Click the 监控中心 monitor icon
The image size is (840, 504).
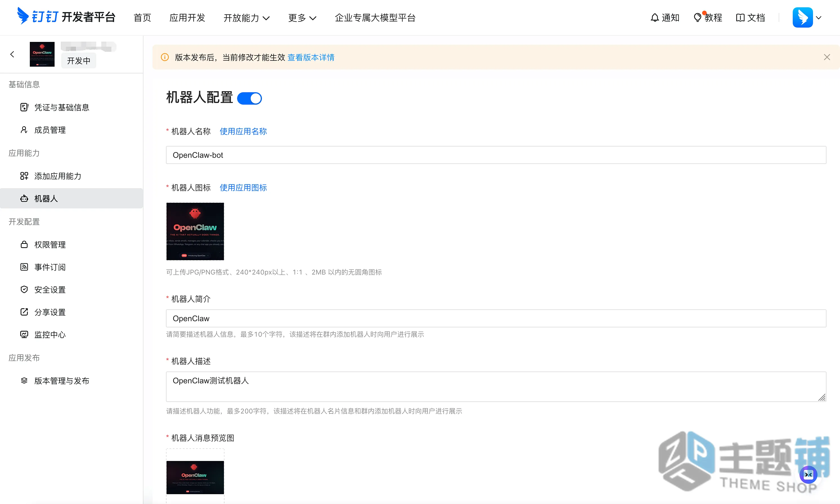pos(24,334)
